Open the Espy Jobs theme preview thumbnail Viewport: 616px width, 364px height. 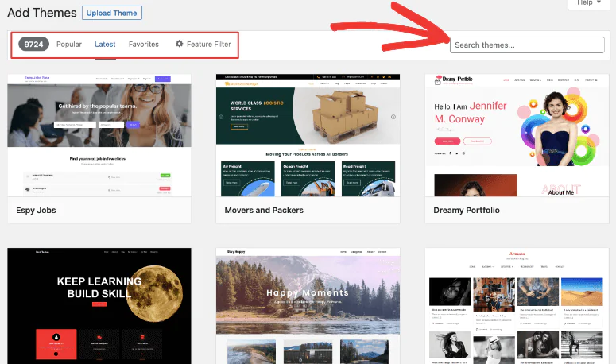click(99, 135)
